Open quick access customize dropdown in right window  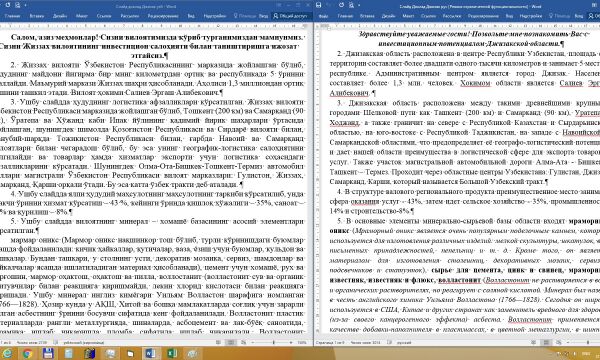click(x=359, y=5)
